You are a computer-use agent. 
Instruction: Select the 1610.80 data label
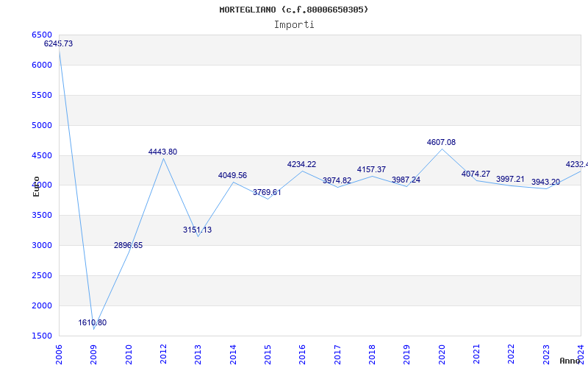(x=93, y=322)
